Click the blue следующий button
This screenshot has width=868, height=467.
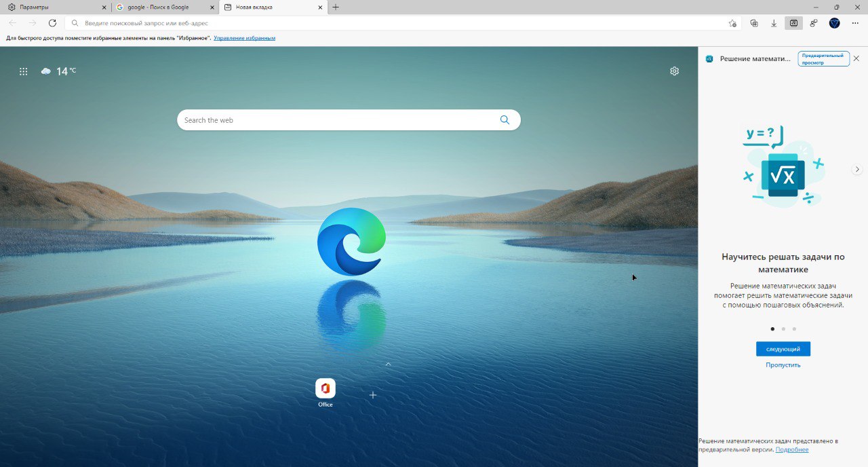783,349
